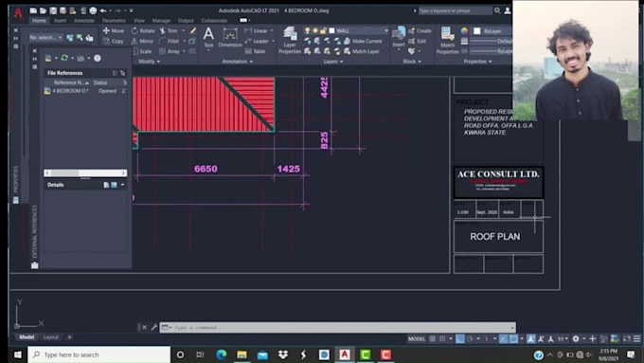
Task: Click the help question icon in External References
Action: (98, 58)
